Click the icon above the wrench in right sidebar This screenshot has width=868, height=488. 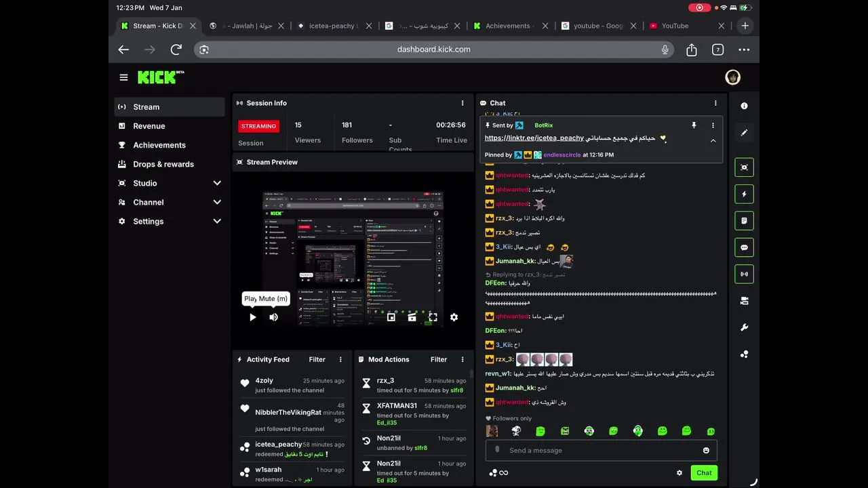point(744,301)
